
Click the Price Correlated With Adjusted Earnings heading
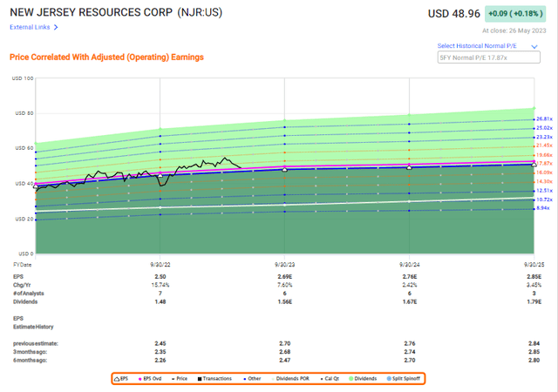[106, 57]
